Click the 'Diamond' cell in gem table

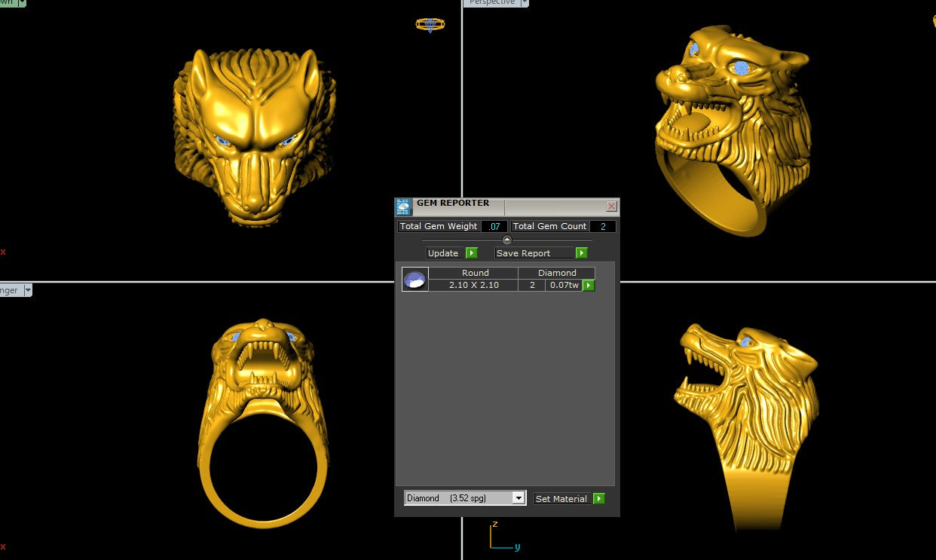pyautogui.click(x=557, y=273)
